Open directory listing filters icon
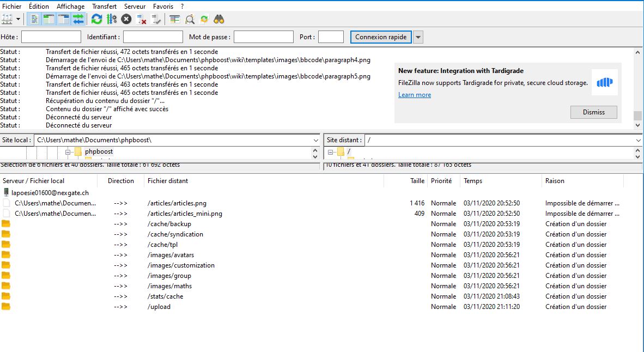644x352 pixels. coord(174,19)
